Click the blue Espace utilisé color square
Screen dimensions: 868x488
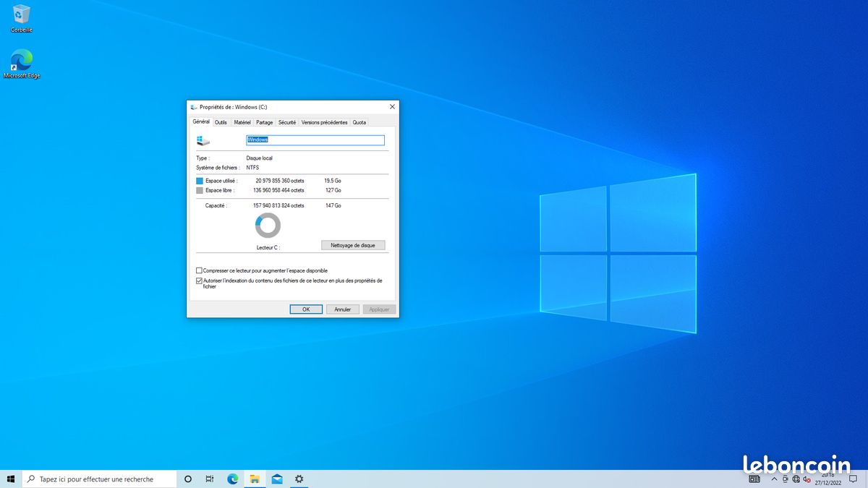200,181
